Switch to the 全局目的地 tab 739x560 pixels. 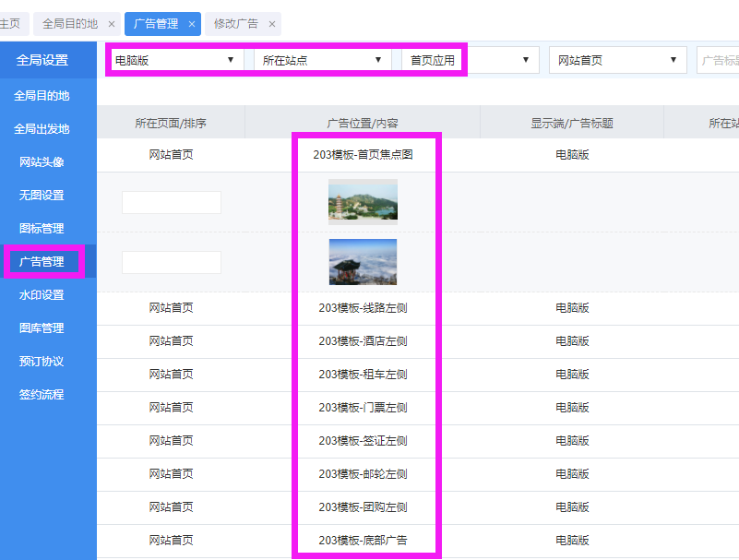click(70, 24)
